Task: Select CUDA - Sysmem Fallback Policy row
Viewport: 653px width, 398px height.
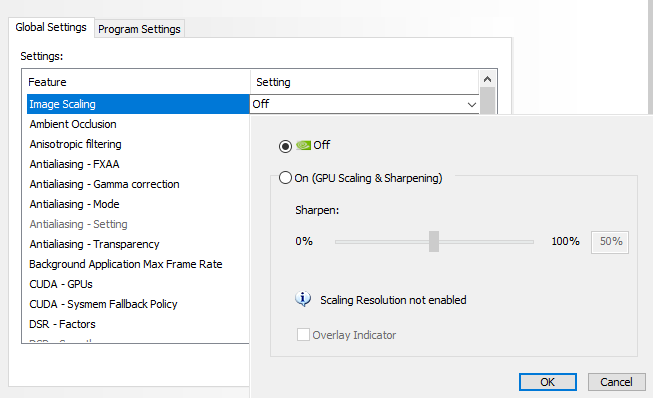Action: (138, 304)
